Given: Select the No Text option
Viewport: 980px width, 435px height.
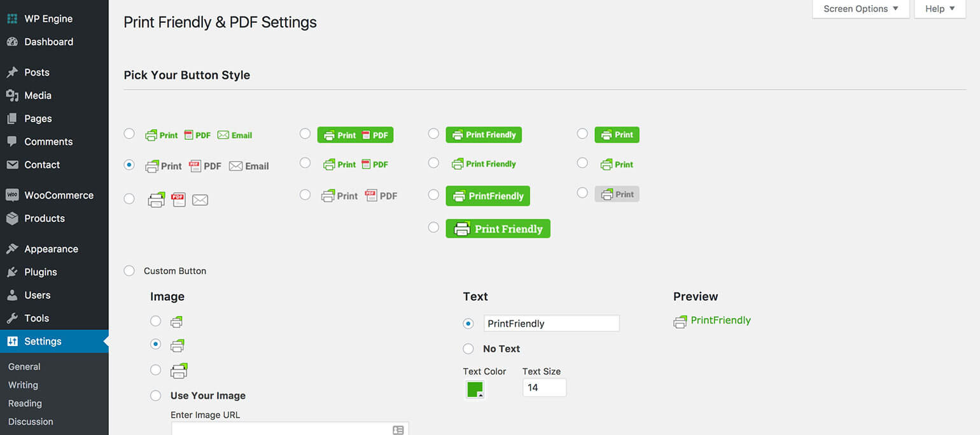Looking at the screenshot, I should pyautogui.click(x=468, y=349).
